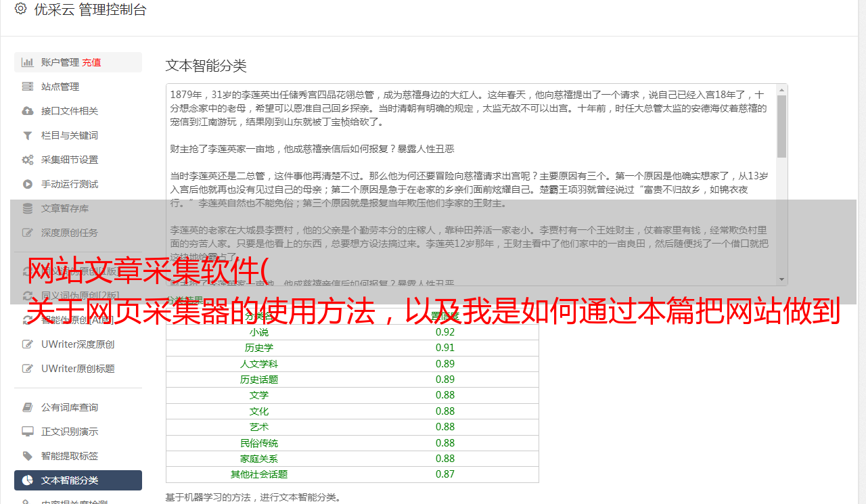Click the edit icon for 深度原创任务
Viewport: 866px width, 504px height.
coord(28,233)
